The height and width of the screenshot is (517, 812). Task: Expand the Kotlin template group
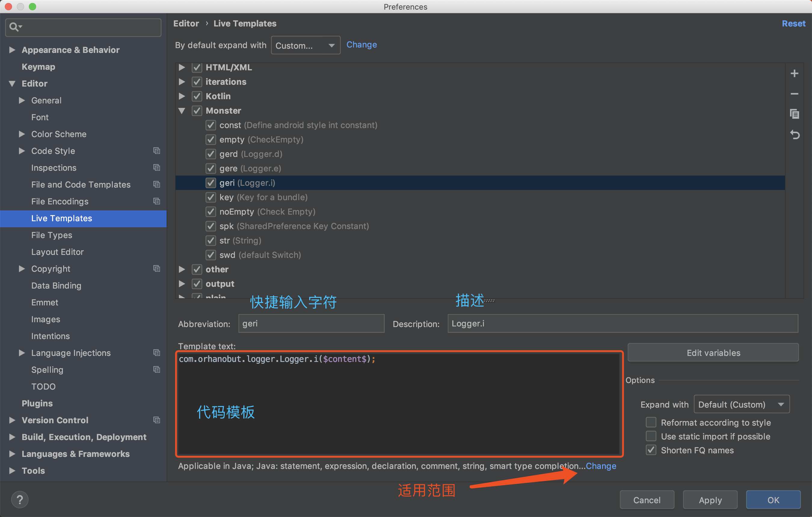182,96
